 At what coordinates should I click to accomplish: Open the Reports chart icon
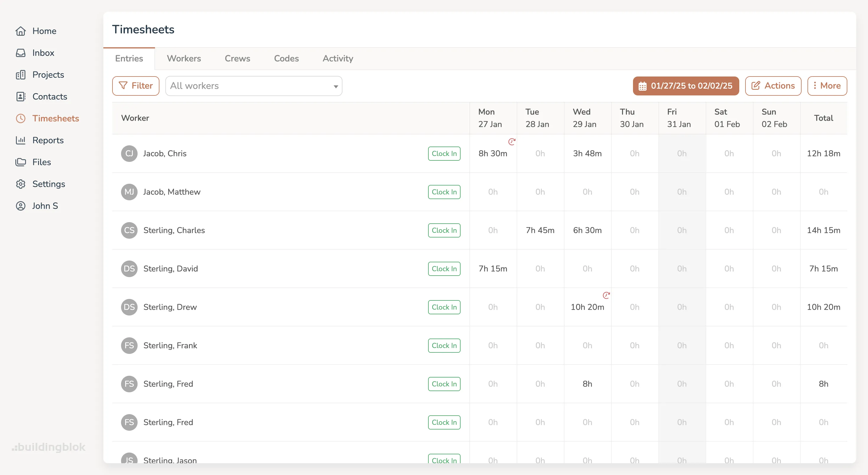21,140
